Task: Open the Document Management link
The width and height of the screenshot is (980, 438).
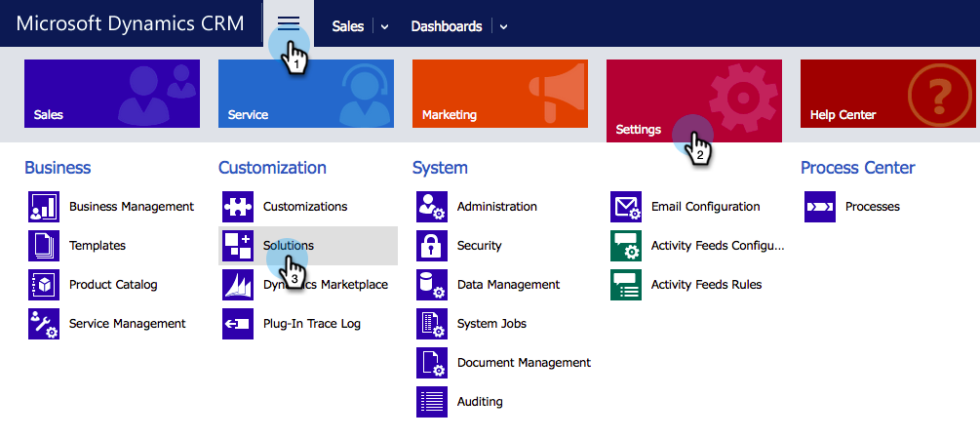Action: click(x=524, y=363)
